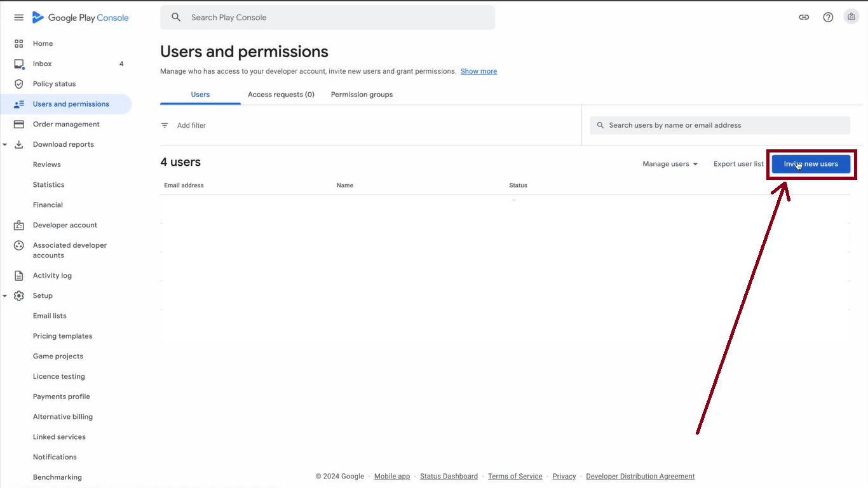Click the Home dashboard icon
Viewport: 868px width, 488px height.
point(19,44)
